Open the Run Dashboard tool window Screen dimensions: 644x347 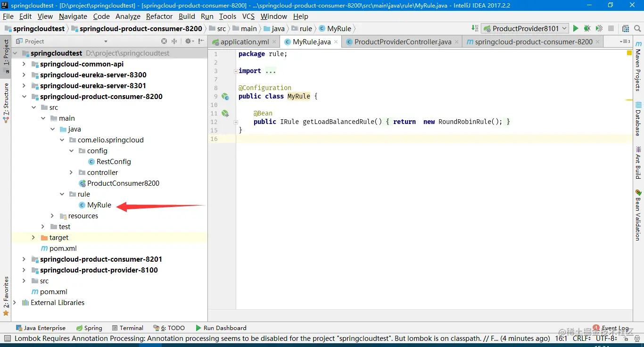(220, 328)
